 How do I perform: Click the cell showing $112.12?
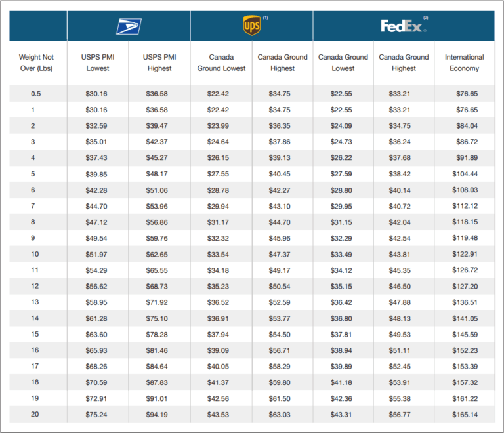coord(465,206)
